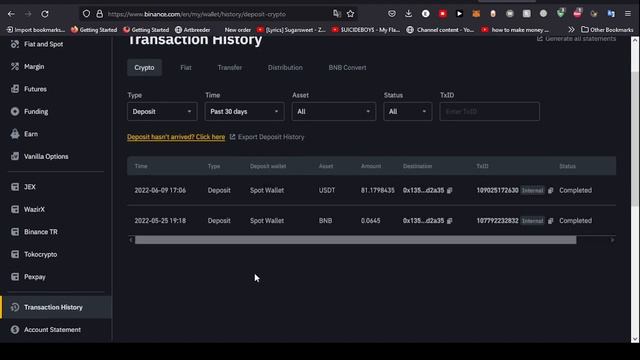Click the horizontal table scrollbar thumb
640x360 pixels.
point(356,240)
